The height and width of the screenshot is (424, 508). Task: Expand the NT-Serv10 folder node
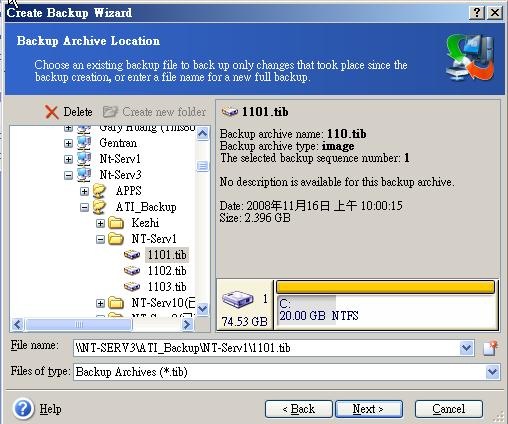click(x=100, y=303)
